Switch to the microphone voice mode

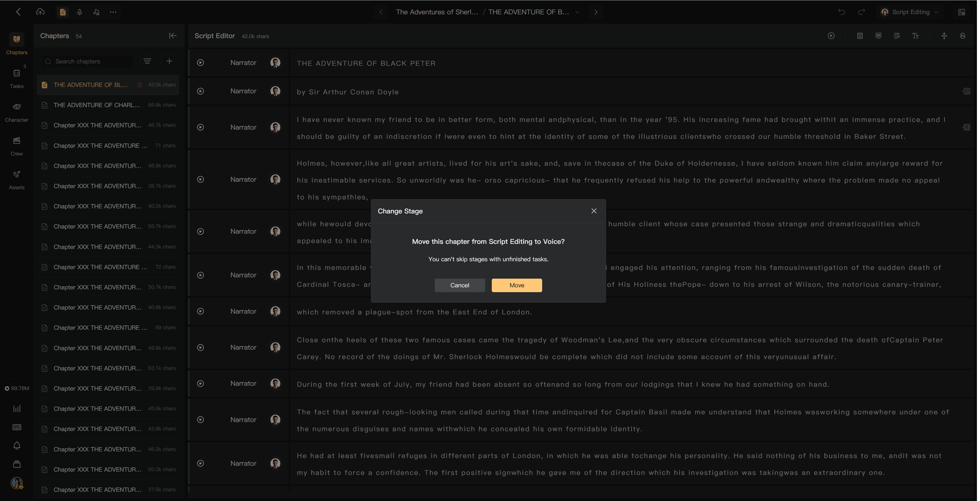click(80, 12)
